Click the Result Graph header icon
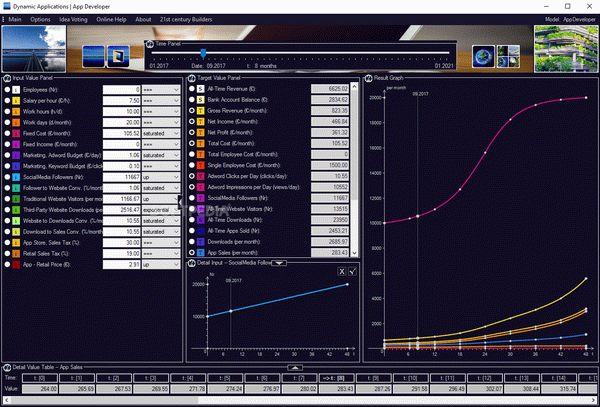Image resolution: width=600 pixels, height=407 pixels. point(368,78)
